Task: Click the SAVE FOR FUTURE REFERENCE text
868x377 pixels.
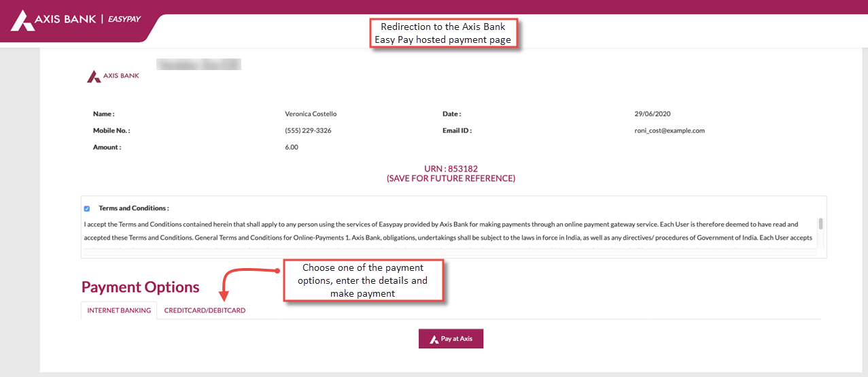Action: pyautogui.click(x=451, y=179)
